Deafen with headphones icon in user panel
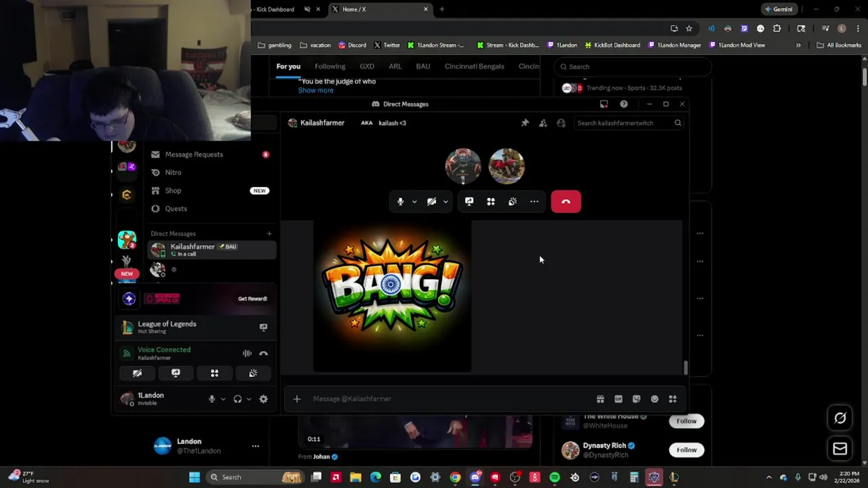The height and width of the screenshot is (488, 868). [x=237, y=399]
